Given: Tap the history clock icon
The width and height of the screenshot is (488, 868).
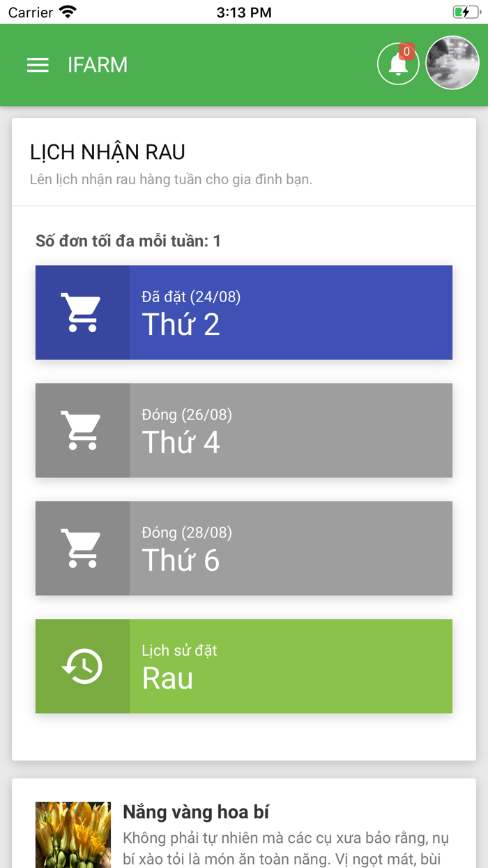Looking at the screenshot, I should (82, 666).
